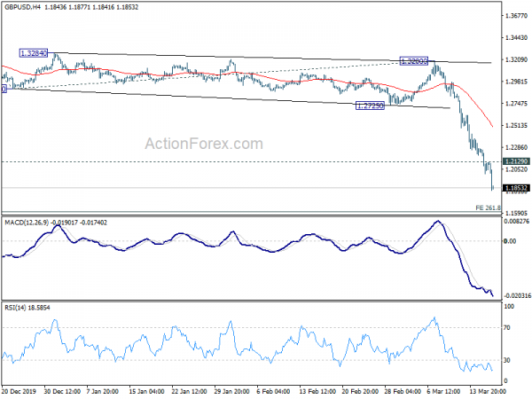Image resolution: width=532 pixels, height=399 pixels.
Task: Click the 1.21290 dashed level price tag
Action: (516, 161)
